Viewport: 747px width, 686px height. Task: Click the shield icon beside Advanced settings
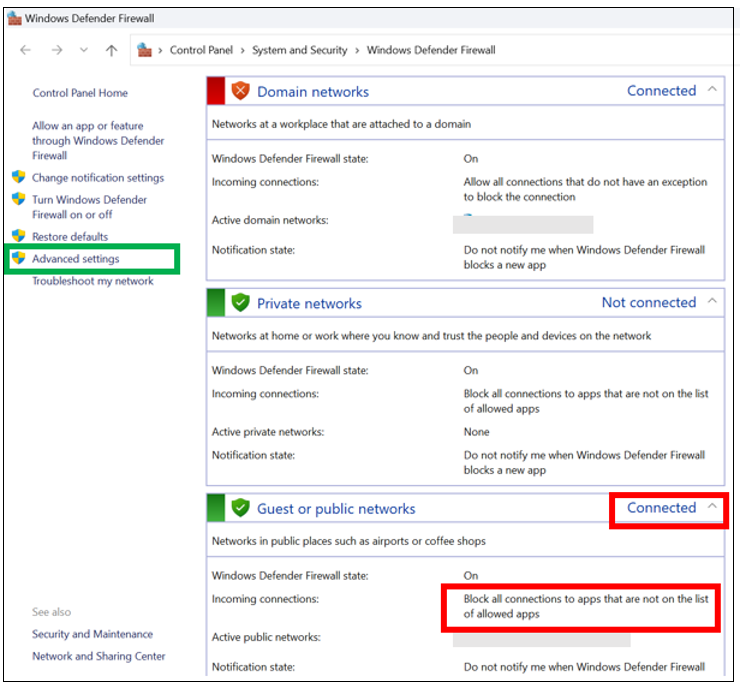(x=18, y=259)
